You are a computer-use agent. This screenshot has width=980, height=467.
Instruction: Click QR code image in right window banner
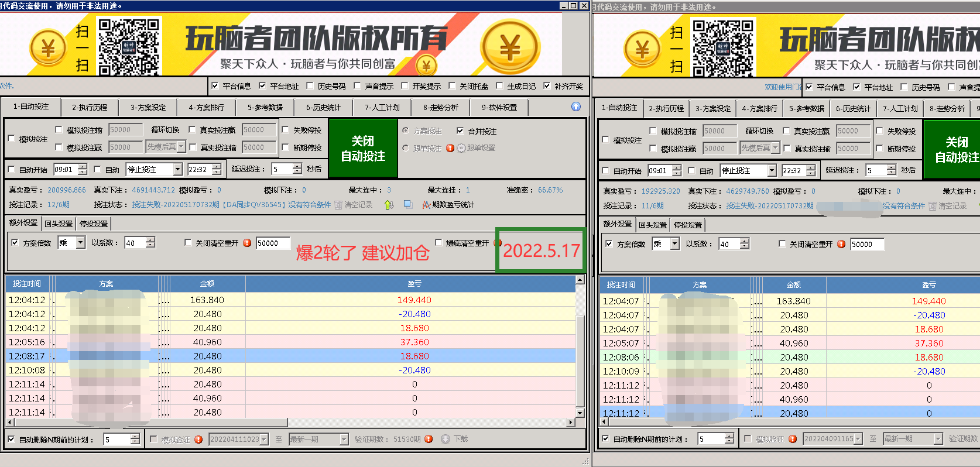pyautogui.click(x=723, y=48)
